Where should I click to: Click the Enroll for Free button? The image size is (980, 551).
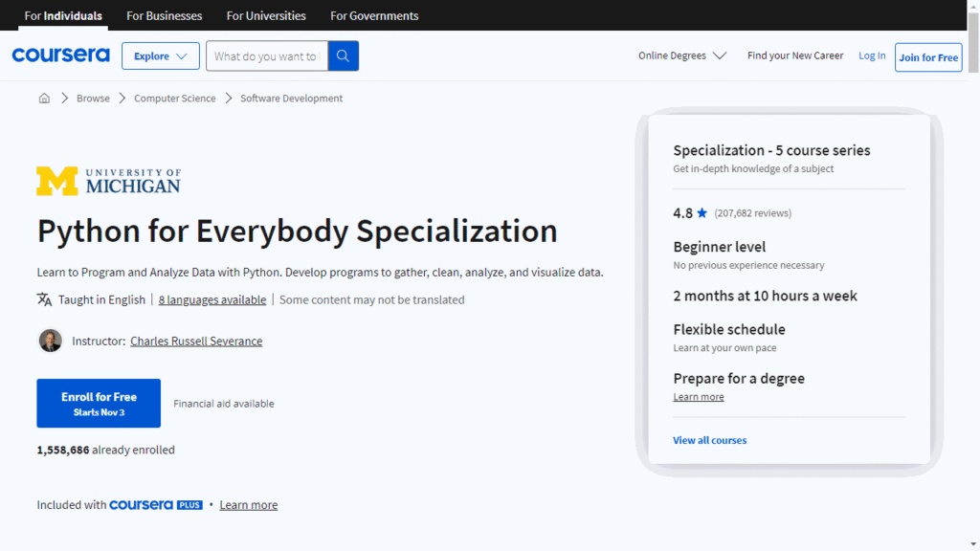point(99,403)
